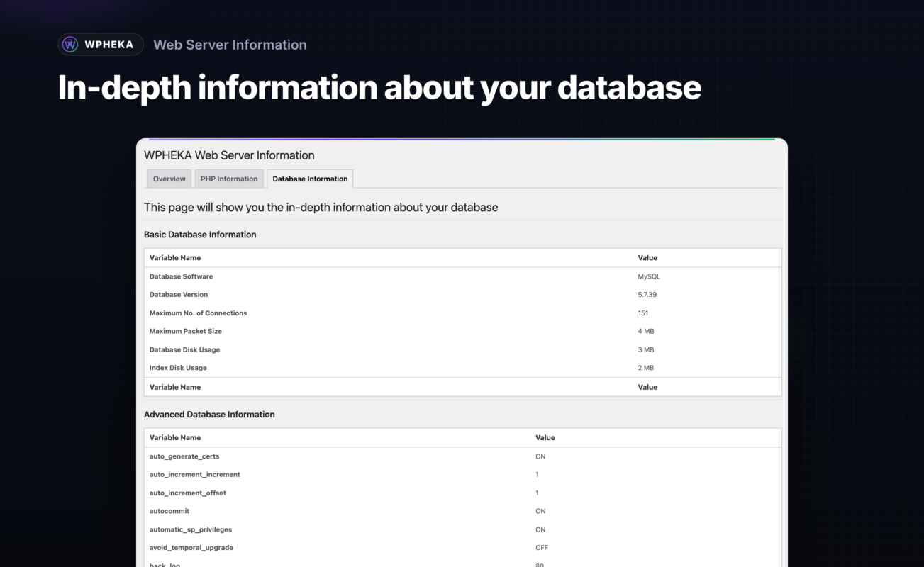Select the Maximum Packet Size label
Screen dimensions: 924x567
point(186,331)
